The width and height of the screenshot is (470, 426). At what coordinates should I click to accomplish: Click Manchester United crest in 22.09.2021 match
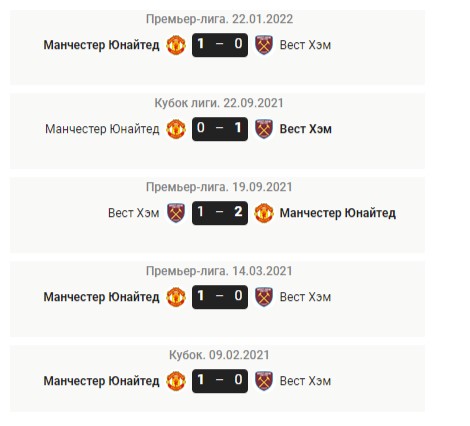tap(176, 129)
